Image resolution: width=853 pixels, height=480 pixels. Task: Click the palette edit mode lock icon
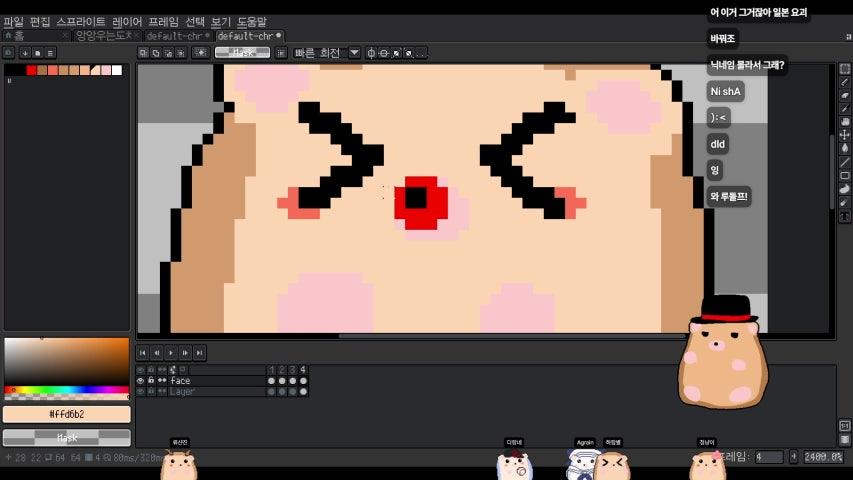coord(8,53)
